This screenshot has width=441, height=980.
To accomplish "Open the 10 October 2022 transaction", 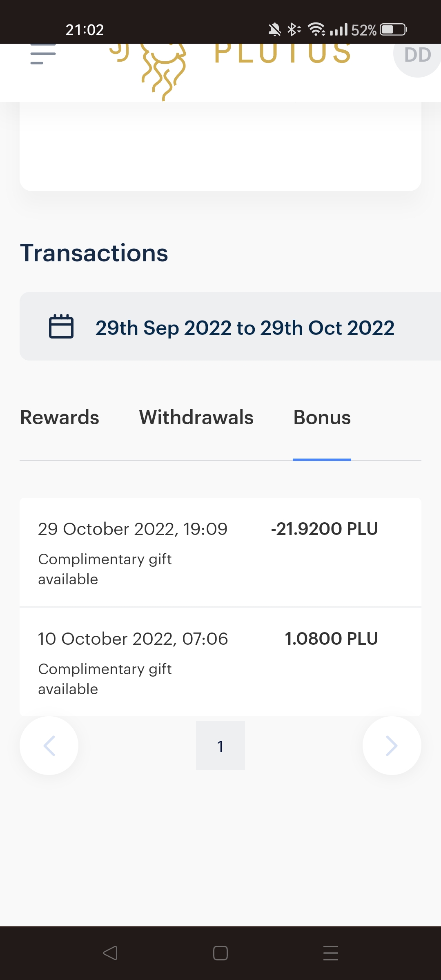I will (x=133, y=639).
